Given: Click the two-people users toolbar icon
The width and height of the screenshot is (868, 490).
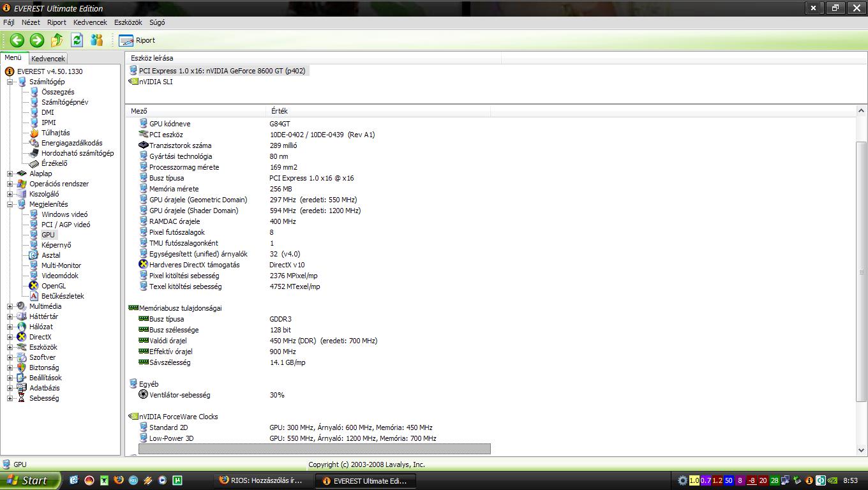Looking at the screenshot, I should [x=97, y=40].
